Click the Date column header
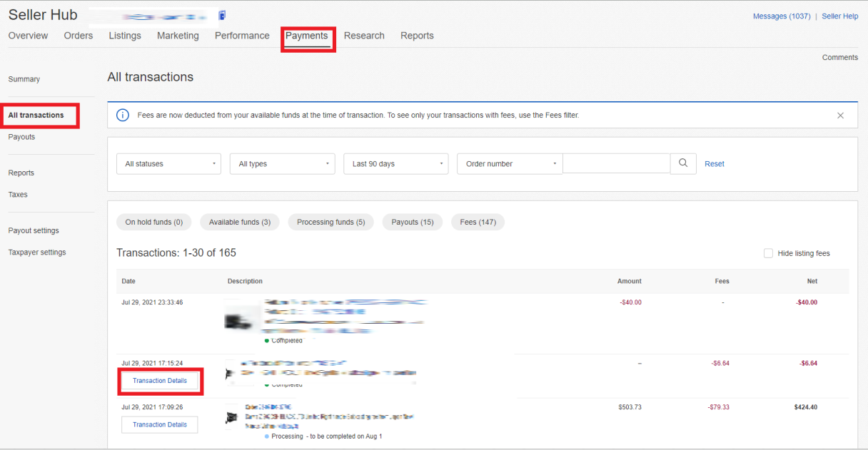This screenshot has height=450, width=868. (x=128, y=281)
